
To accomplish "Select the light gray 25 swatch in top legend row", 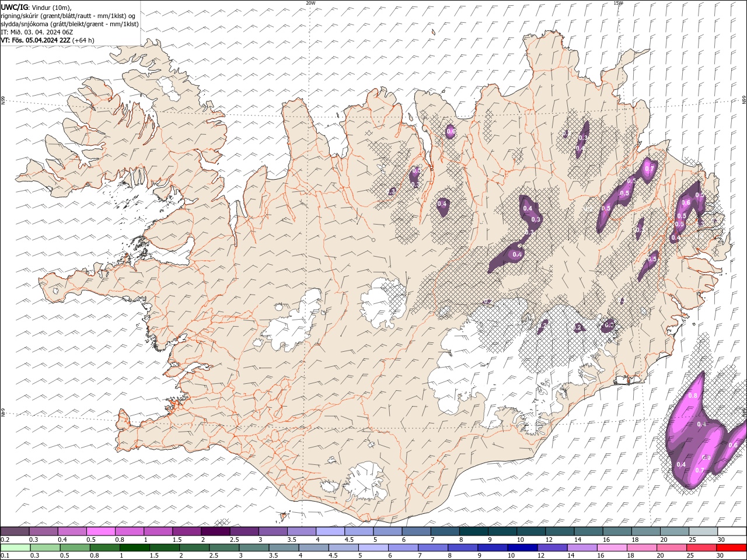I will (x=703, y=531).
